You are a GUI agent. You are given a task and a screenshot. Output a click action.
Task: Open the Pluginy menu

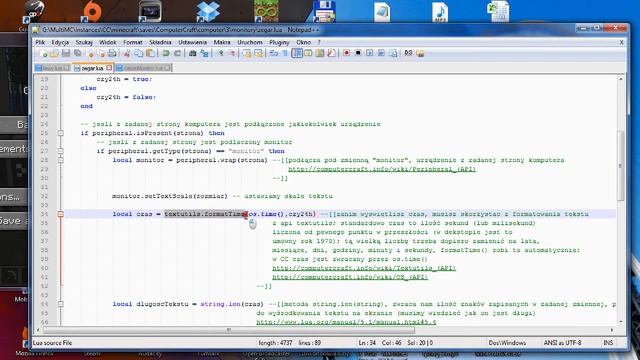(279, 42)
